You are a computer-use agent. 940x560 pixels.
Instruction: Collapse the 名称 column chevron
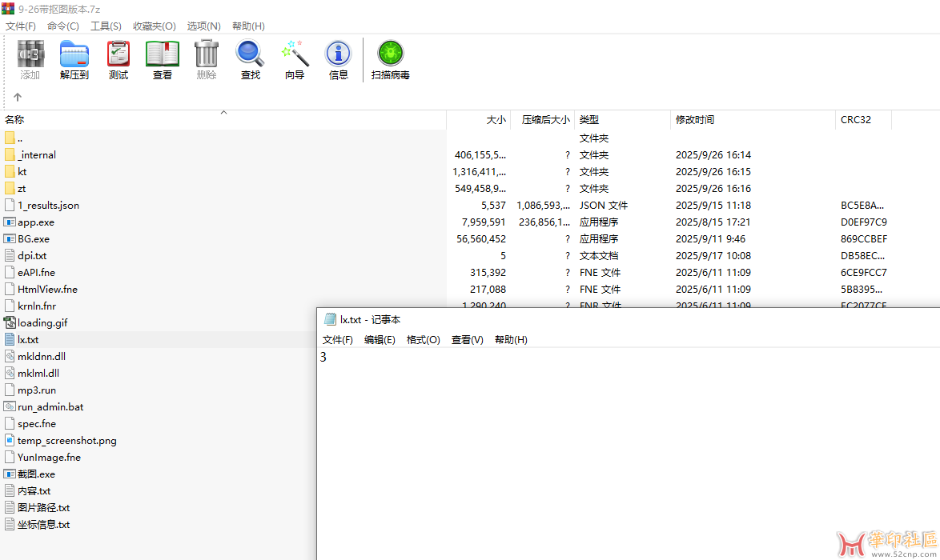pos(223,113)
